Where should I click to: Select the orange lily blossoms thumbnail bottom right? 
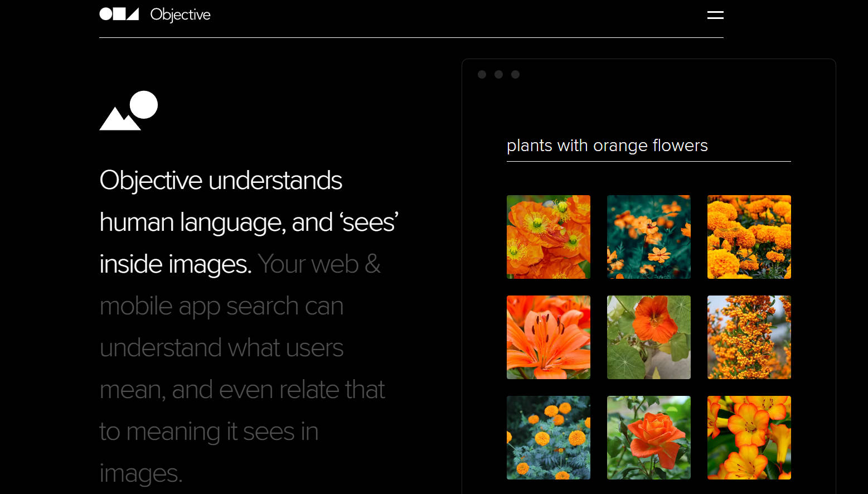click(749, 437)
